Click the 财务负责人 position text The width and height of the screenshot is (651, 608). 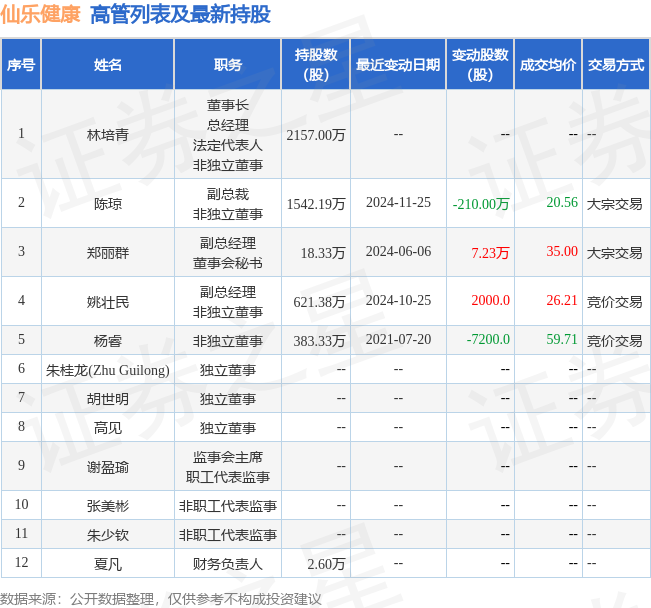(x=228, y=564)
